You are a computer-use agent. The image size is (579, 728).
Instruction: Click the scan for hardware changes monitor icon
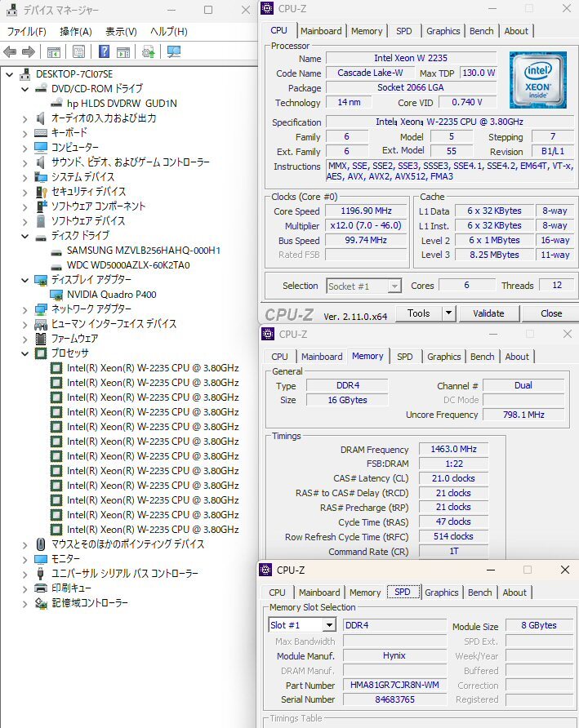174,51
